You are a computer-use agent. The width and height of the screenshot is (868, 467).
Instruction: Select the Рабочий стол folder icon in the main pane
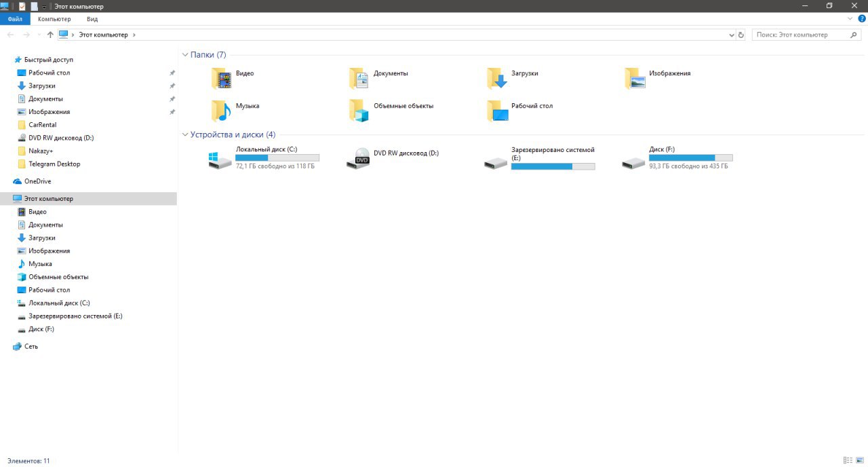coord(496,111)
